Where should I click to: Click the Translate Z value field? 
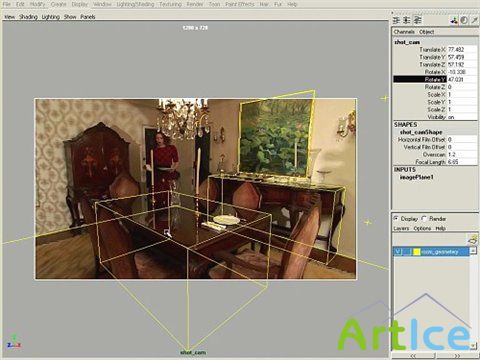coord(462,65)
